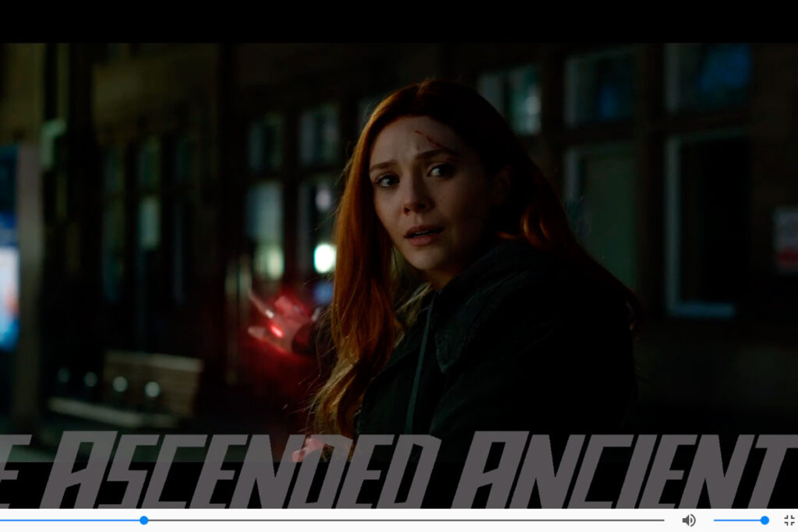Click the white-framed window at right of video

701,226
